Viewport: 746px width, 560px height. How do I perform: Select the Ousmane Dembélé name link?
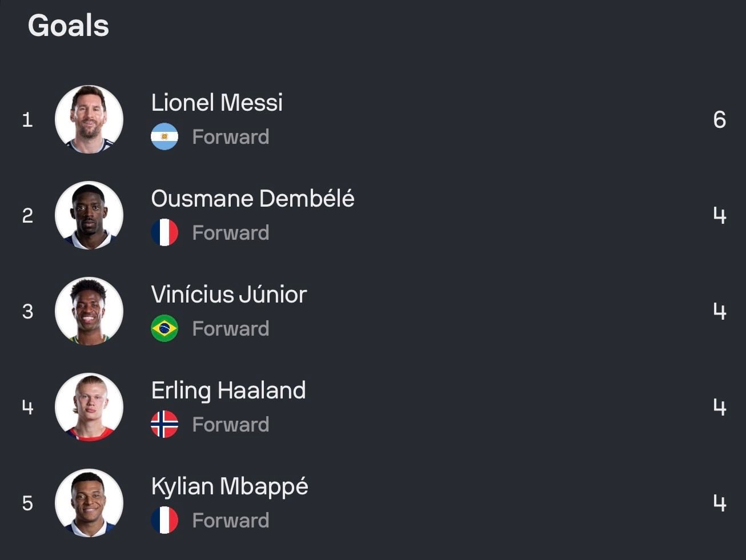(252, 199)
